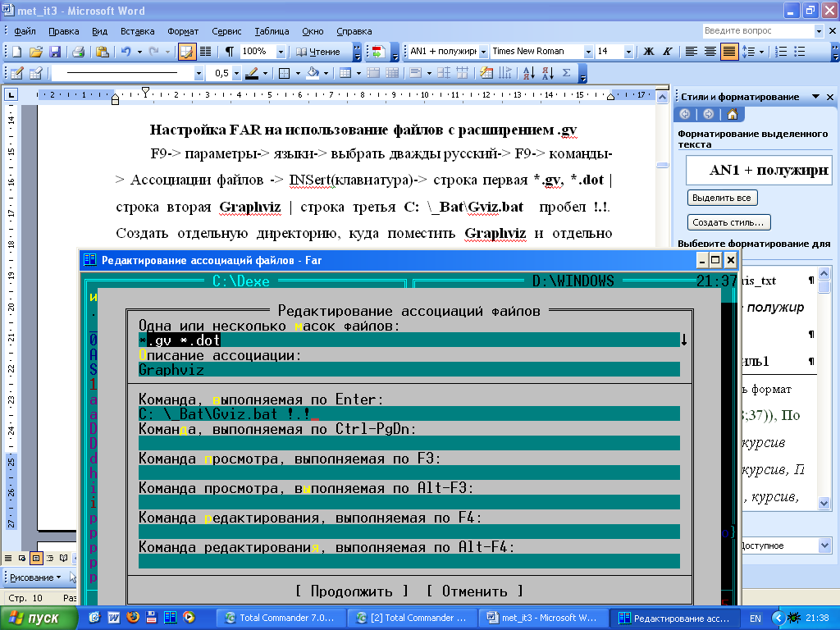Image resolution: width=840 pixels, height=630 pixels.
Task: Undo the last action in Word
Action: (x=126, y=52)
